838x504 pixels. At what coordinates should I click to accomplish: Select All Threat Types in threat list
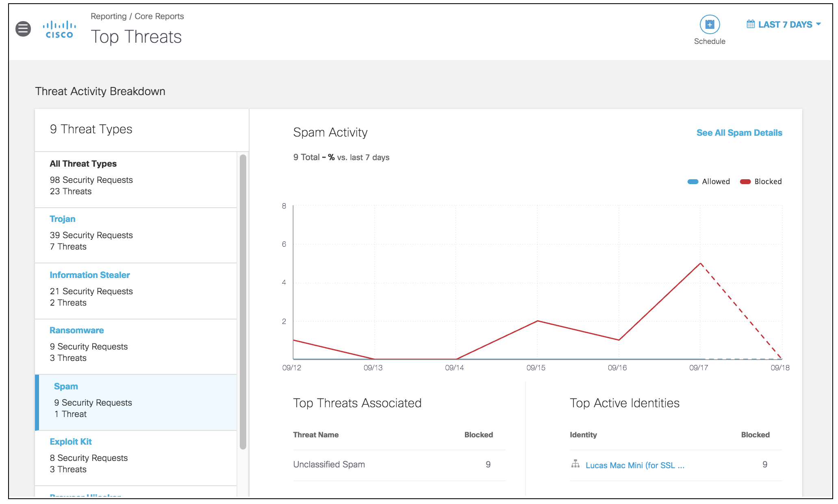(136, 179)
